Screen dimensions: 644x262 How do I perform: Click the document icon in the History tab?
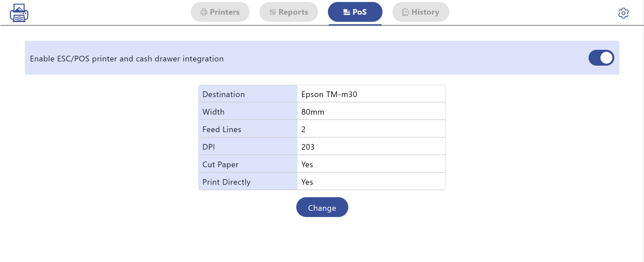tap(405, 12)
